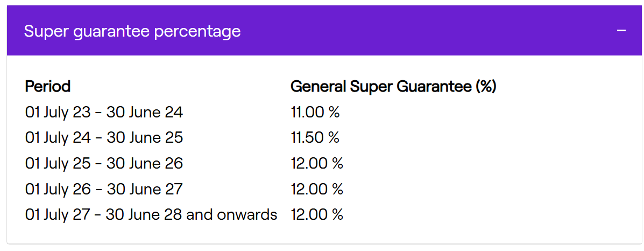Click the 12.00 % value for July 25
This screenshot has width=644, height=251.
click(317, 163)
